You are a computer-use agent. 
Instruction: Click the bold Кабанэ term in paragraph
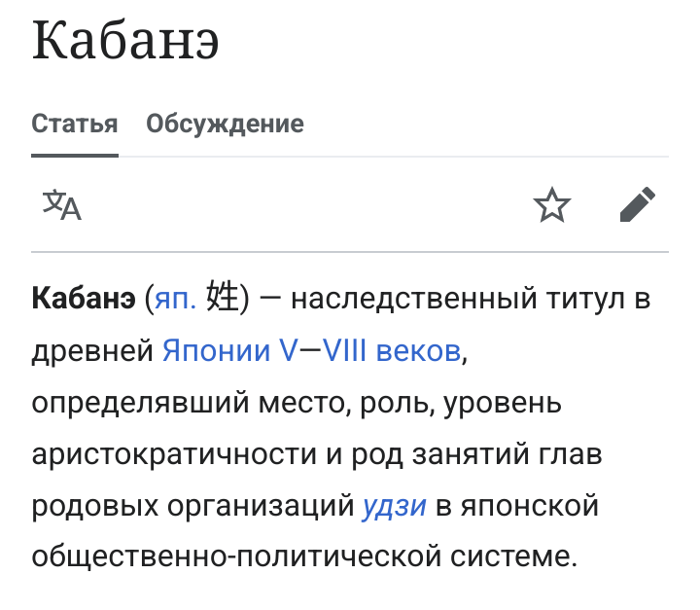(84, 298)
